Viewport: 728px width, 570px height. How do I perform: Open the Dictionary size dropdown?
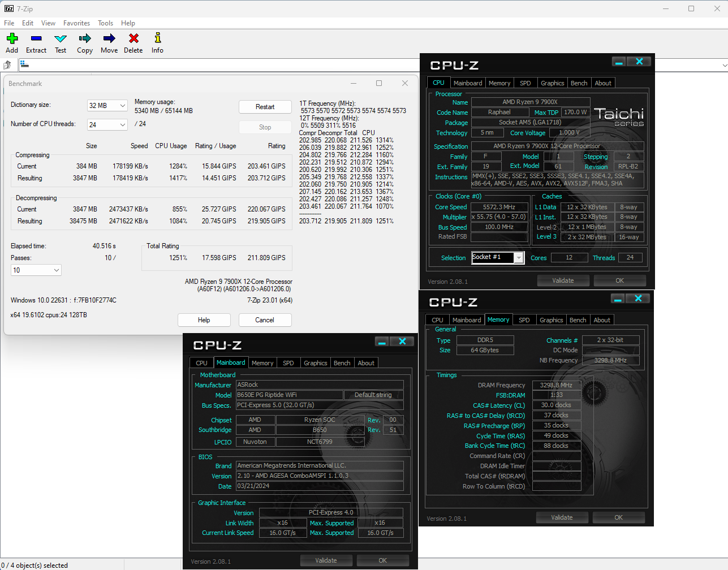[x=107, y=106]
